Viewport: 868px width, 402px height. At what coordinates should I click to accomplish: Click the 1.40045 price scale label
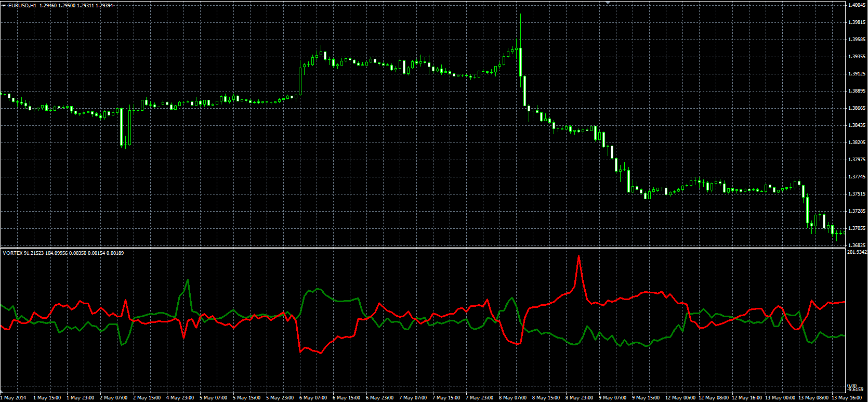click(857, 5)
